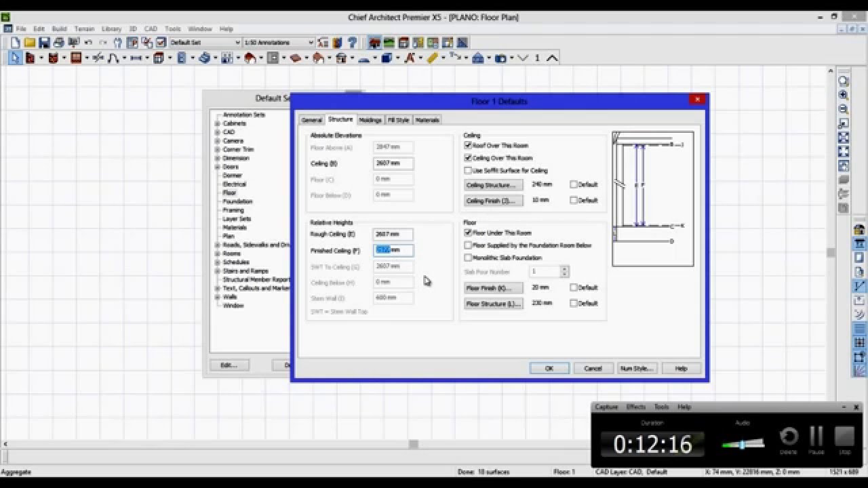Switch to the Fill Style tab
The height and width of the screenshot is (488, 868).
[x=399, y=120]
